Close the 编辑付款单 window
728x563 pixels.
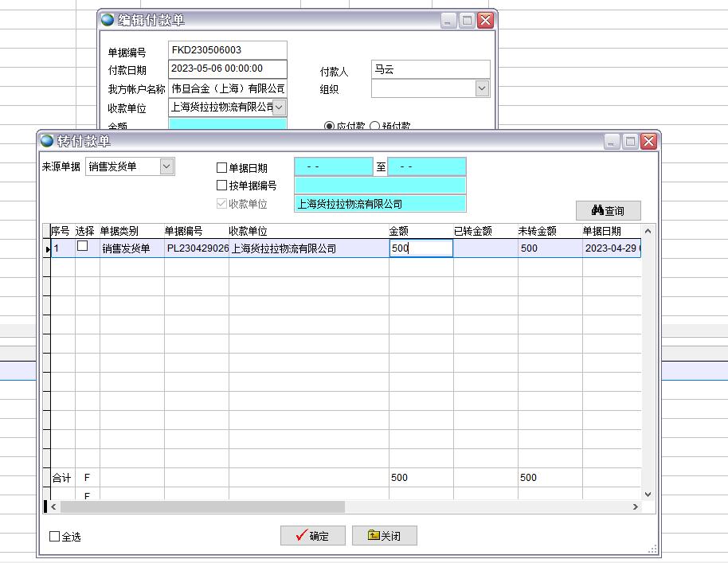click(485, 21)
